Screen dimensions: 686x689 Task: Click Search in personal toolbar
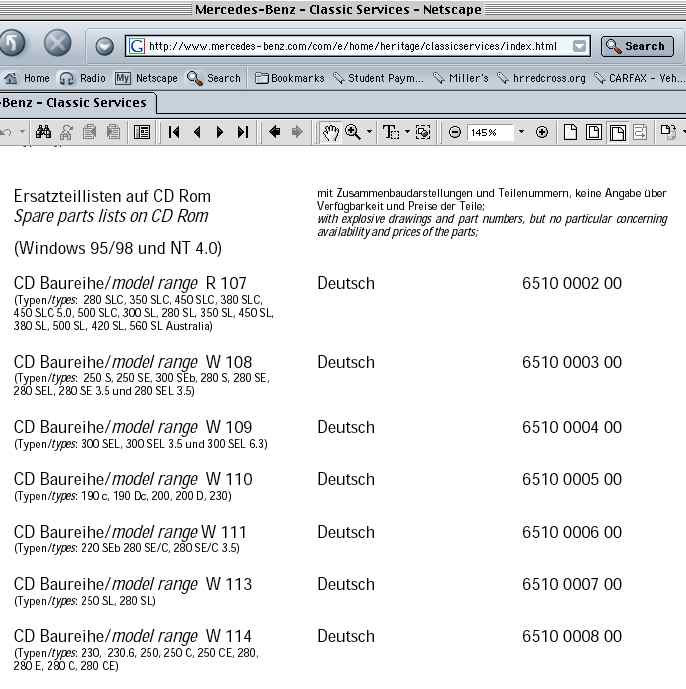coord(214,78)
